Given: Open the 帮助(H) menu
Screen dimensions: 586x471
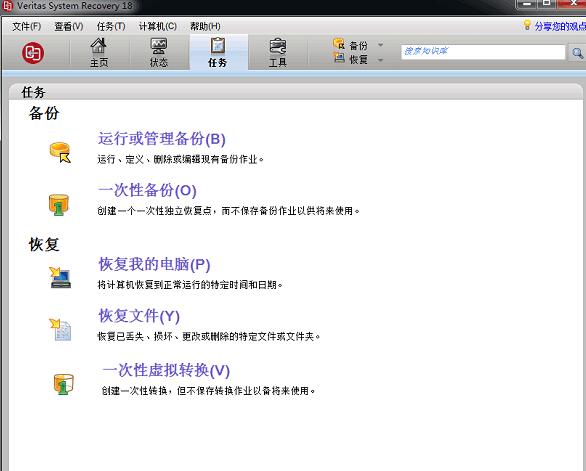Looking at the screenshot, I should point(205,26).
